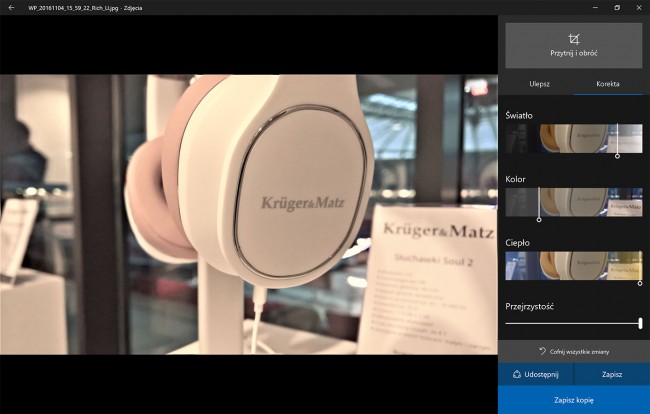This screenshot has width=650, height=414.
Task: Switch to the Ulepsz tab
Action: [539, 84]
